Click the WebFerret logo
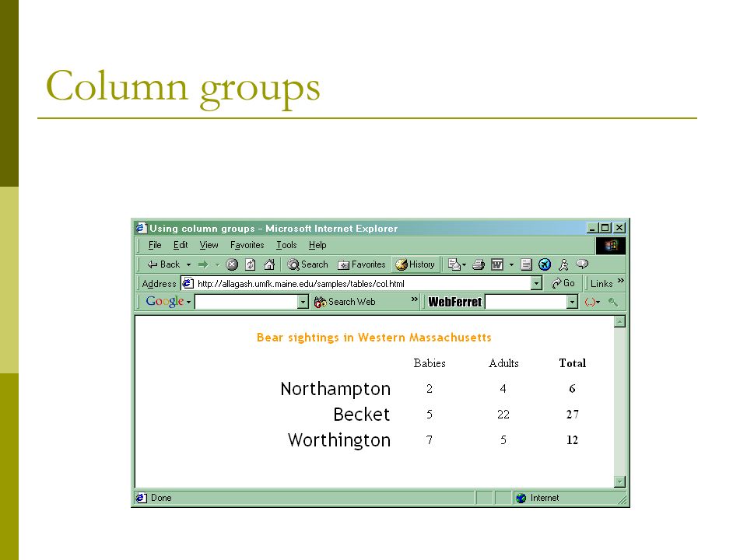The image size is (747, 560). click(x=455, y=302)
